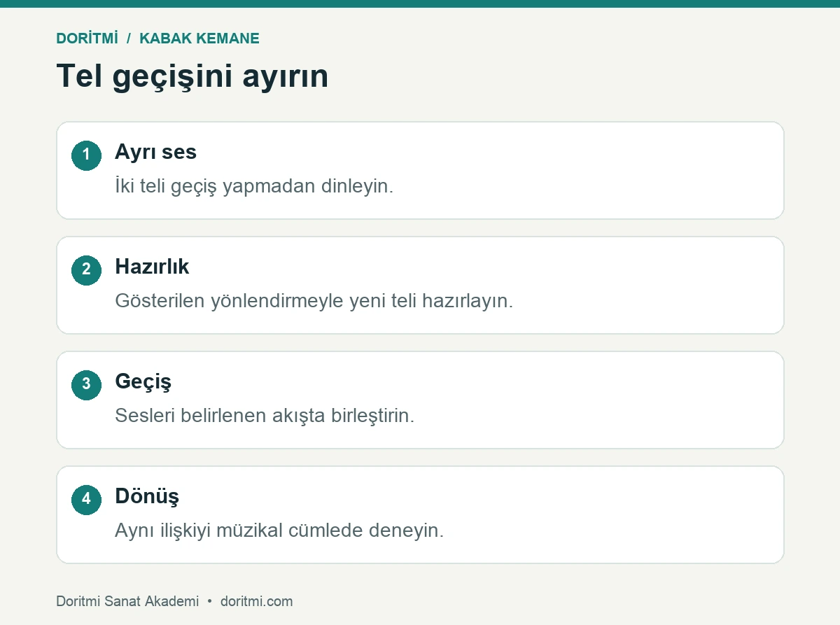Click the DORİTMİ breadcrumb link
840x625 pixels.
(87, 38)
